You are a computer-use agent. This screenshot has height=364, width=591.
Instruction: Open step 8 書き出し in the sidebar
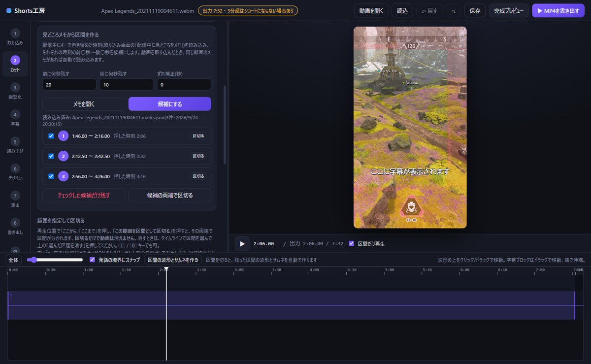15,226
